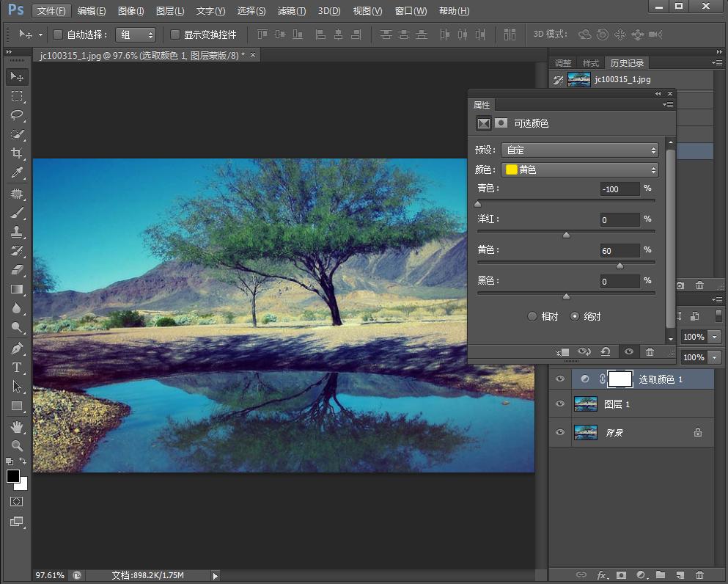The height and width of the screenshot is (584, 728).
Task: Switch to the 调整 tab
Action: (563, 63)
